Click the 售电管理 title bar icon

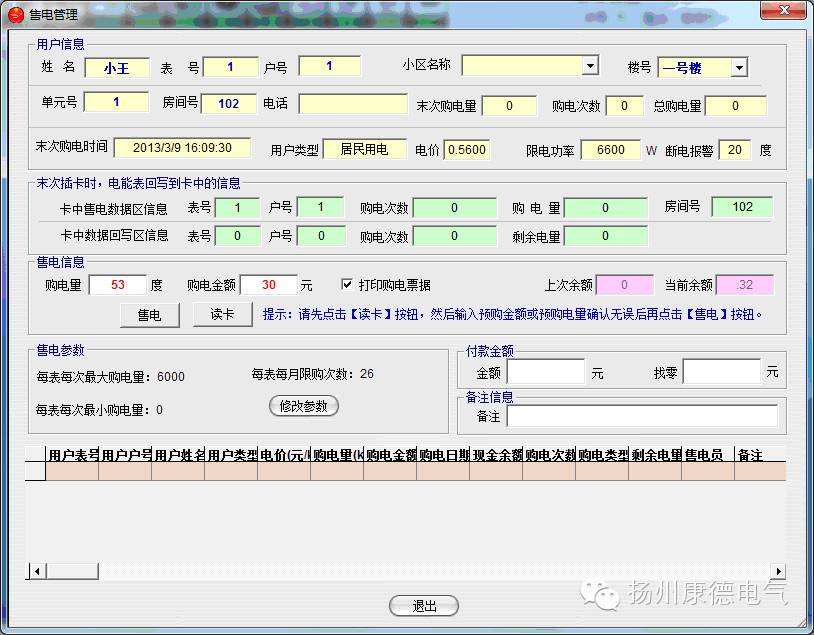15,11
